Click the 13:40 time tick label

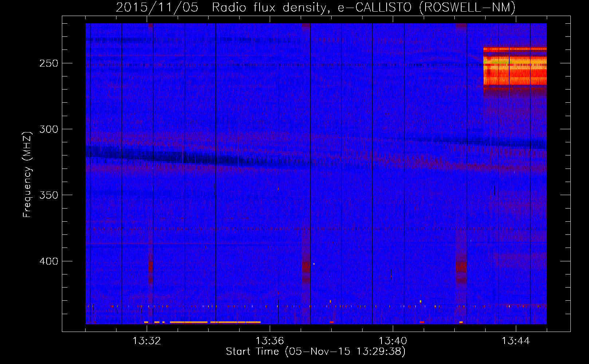pyautogui.click(x=393, y=341)
